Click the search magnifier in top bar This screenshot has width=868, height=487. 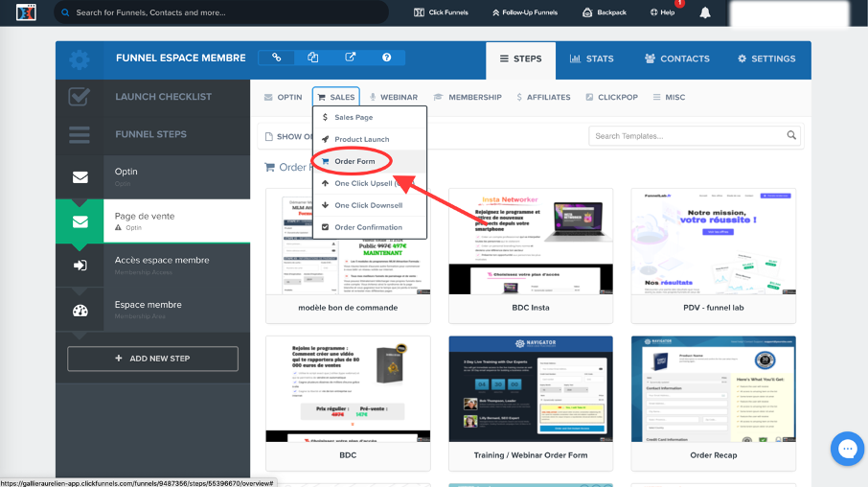point(65,12)
